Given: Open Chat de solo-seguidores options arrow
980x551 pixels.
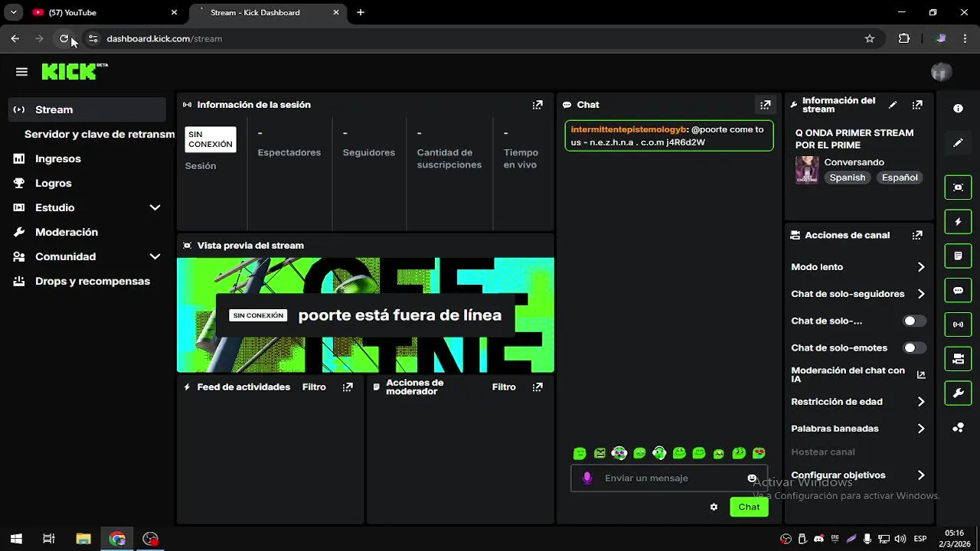Looking at the screenshot, I should coord(921,294).
